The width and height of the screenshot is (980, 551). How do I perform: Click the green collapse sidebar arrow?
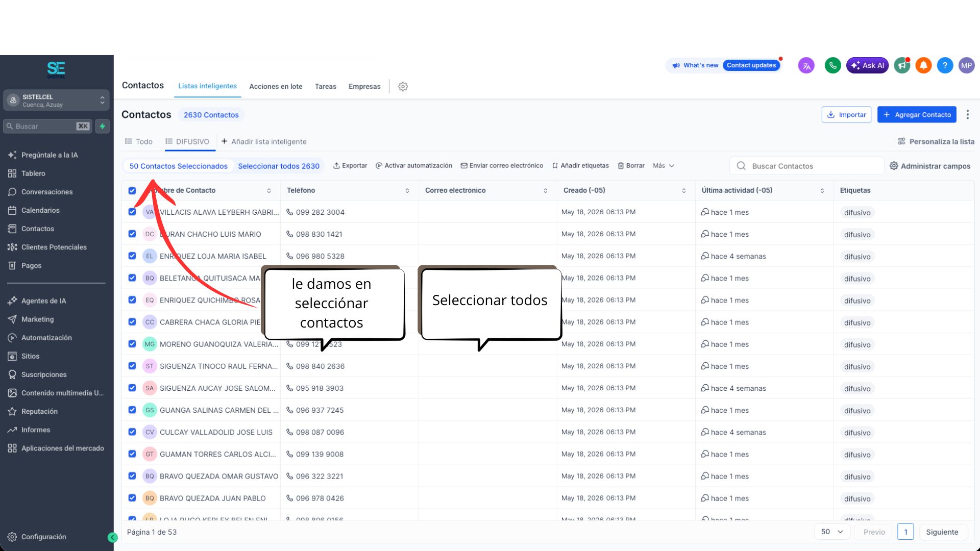tap(113, 537)
